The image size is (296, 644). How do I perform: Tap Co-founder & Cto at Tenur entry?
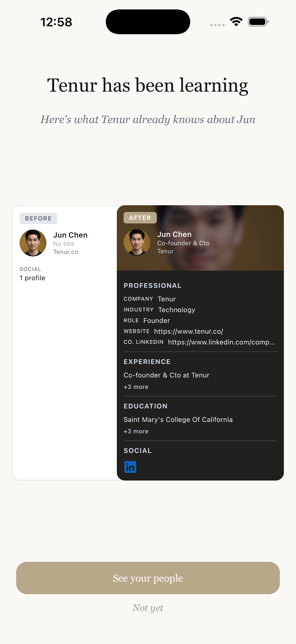166,375
